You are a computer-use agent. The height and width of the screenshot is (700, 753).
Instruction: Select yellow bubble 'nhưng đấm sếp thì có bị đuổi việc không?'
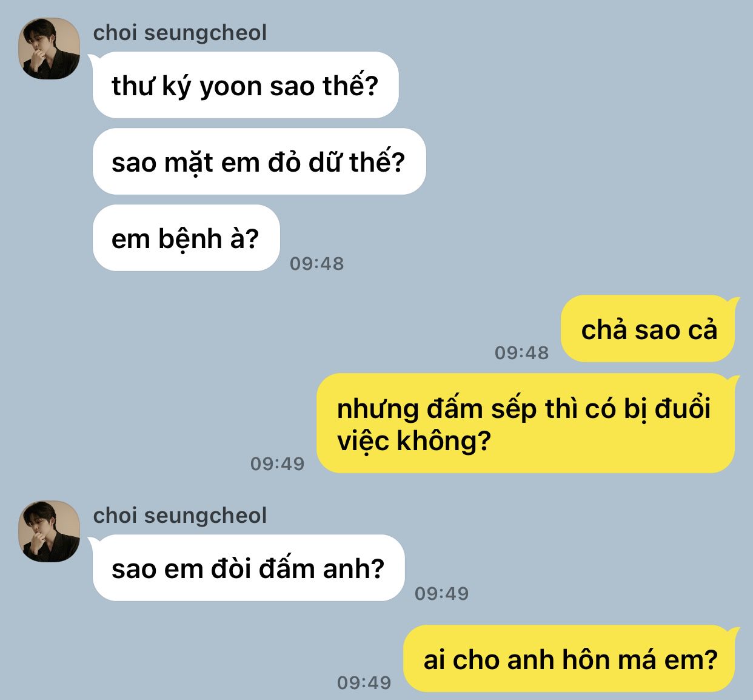[x=526, y=423]
